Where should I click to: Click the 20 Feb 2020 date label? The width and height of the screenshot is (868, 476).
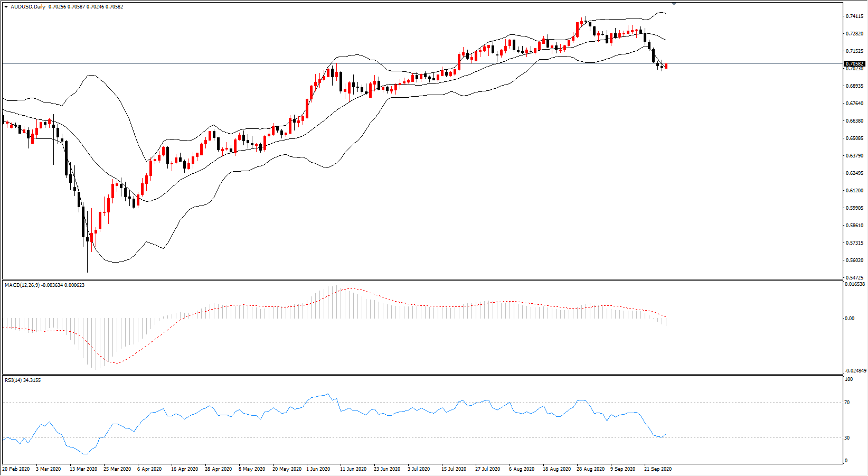pyautogui.click(x=16, y=469)
